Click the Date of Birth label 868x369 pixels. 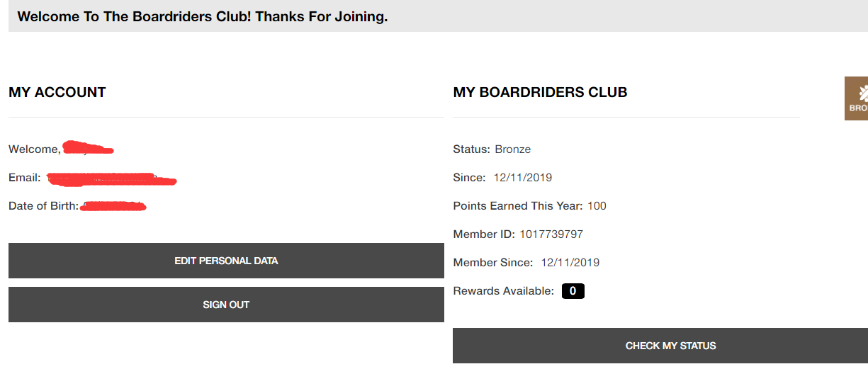pyautogui.click(x=43, y=206)
